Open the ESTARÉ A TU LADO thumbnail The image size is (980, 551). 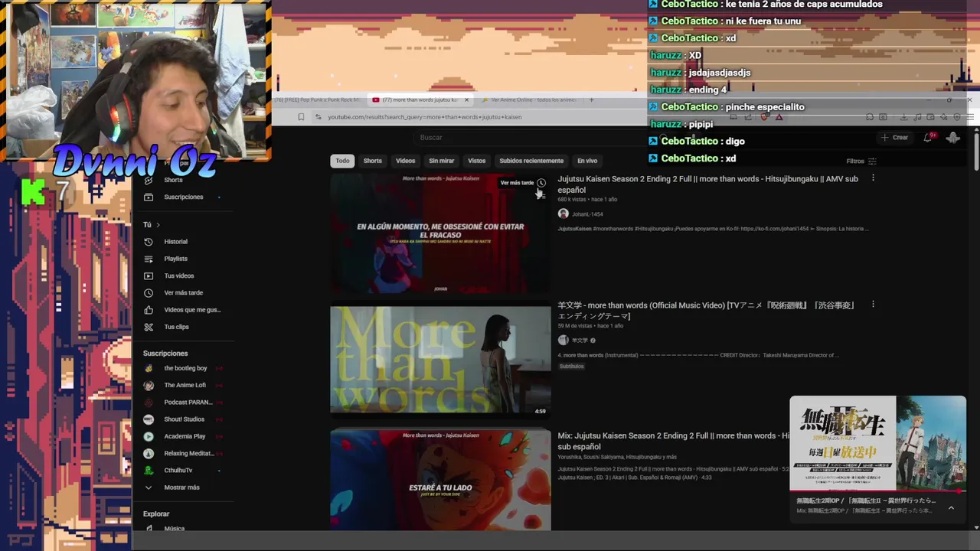pyautogui.click(x=440, y=480)
